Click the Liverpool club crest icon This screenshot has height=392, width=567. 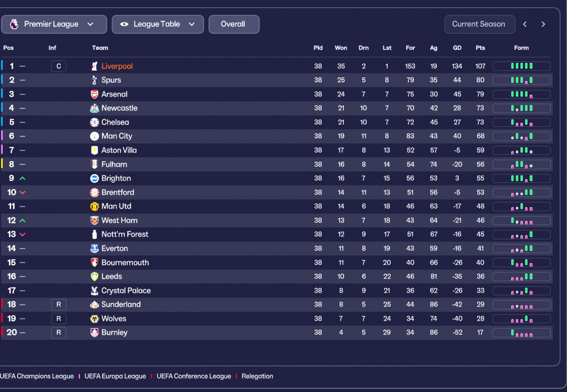[94, 66]
